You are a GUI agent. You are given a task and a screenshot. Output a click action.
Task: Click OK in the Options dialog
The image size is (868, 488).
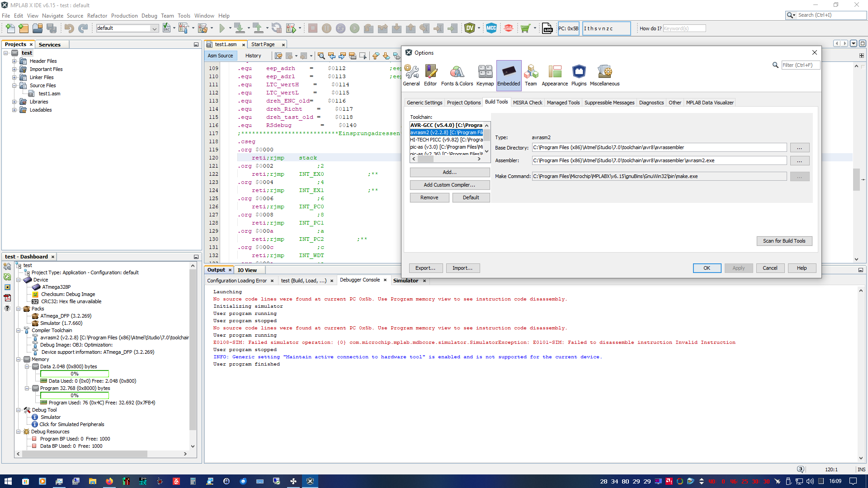click(x=707, y=268)
